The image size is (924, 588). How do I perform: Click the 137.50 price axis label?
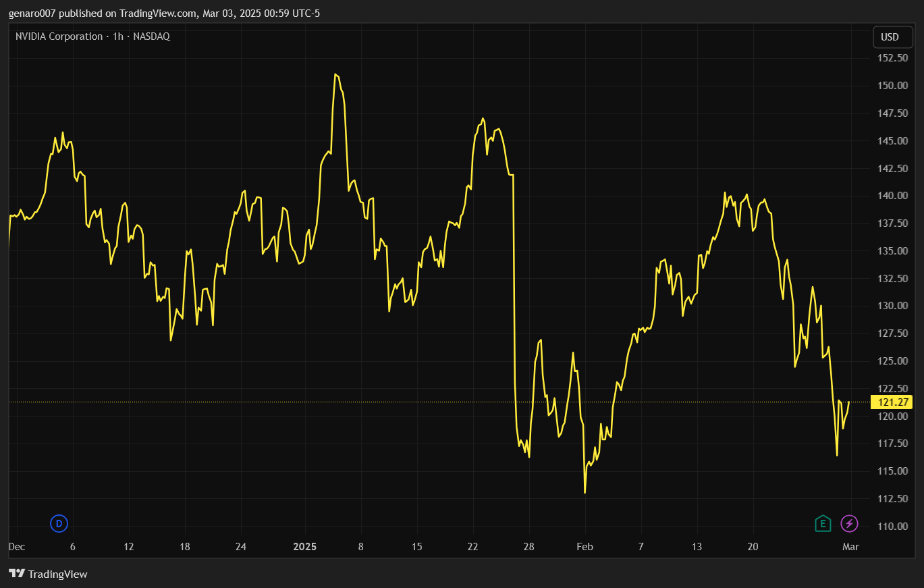coord(892,223)
